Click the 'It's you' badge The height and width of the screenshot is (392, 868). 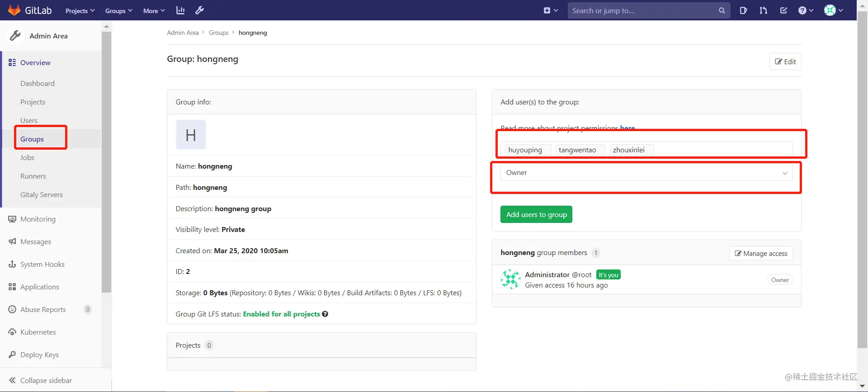[x=609, y=274]
